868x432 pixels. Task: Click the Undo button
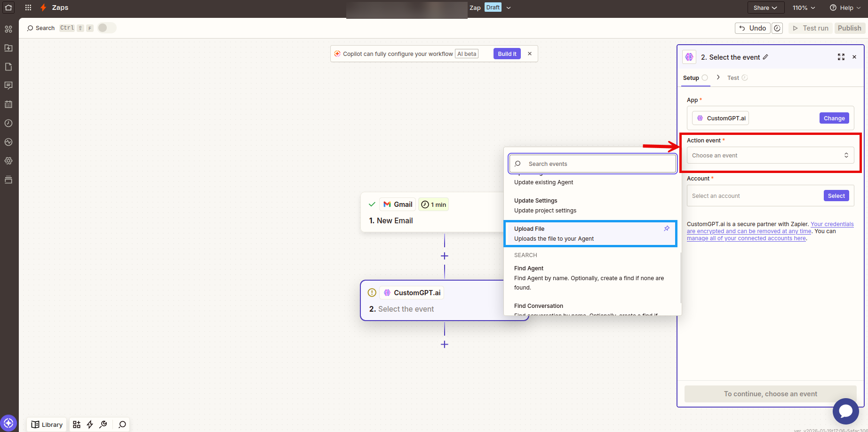pyautogui.click(x=752, y=28)
